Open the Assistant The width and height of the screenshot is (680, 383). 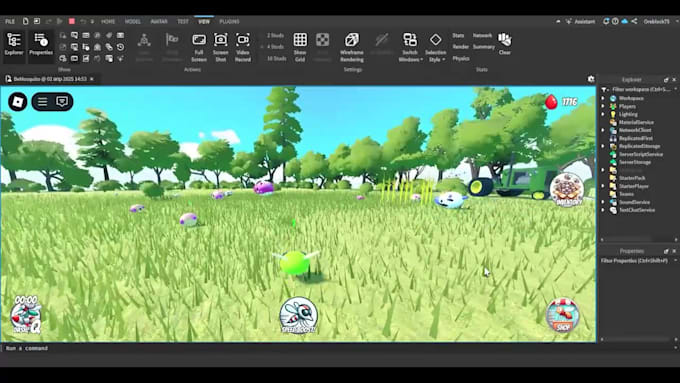coord(581,21)
